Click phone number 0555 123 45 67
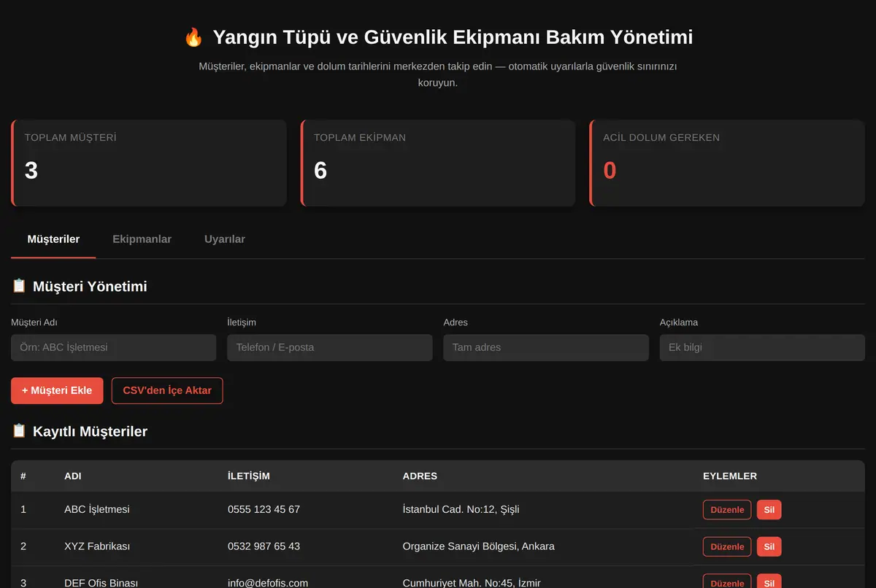The image size is (876, 588). click(264, 509)
